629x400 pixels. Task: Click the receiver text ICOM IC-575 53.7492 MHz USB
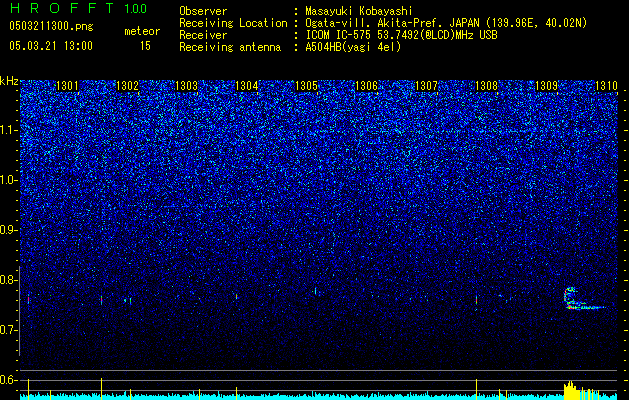pyautogui.click(x=401, y=35)
